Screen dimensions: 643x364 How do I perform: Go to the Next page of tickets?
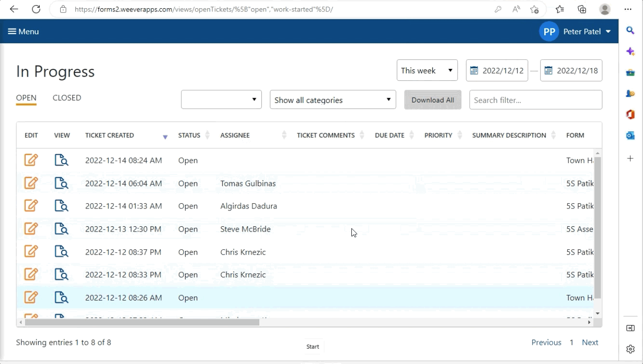click(590, 342)
